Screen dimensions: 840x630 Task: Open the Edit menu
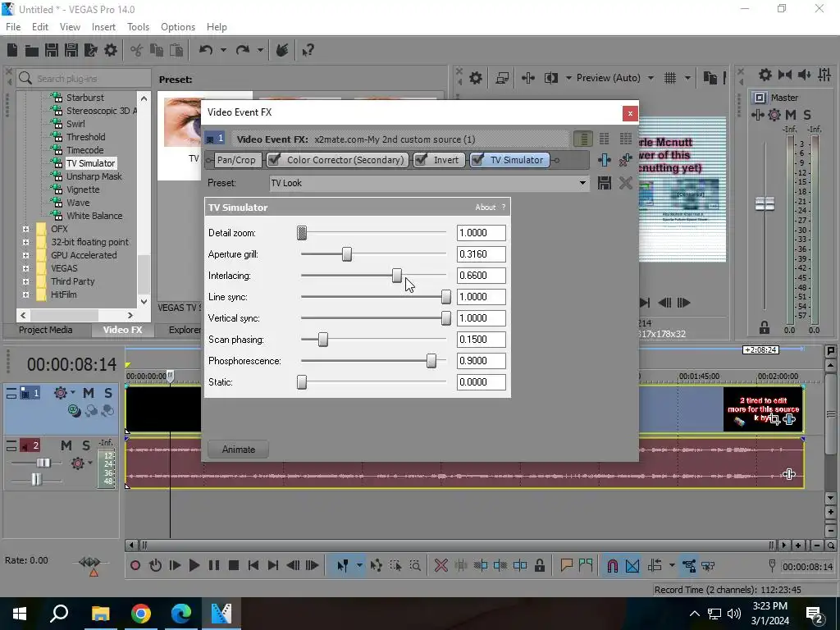(40, 27)
